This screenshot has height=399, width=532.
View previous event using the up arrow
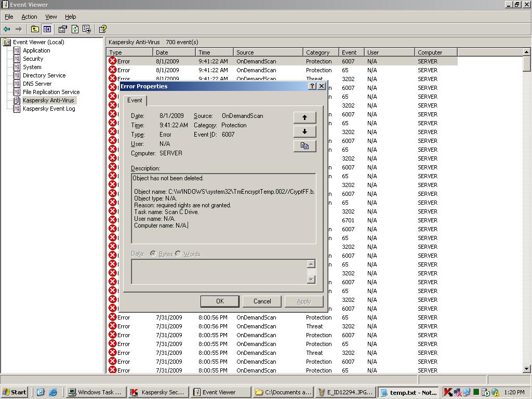click(305, 117)
